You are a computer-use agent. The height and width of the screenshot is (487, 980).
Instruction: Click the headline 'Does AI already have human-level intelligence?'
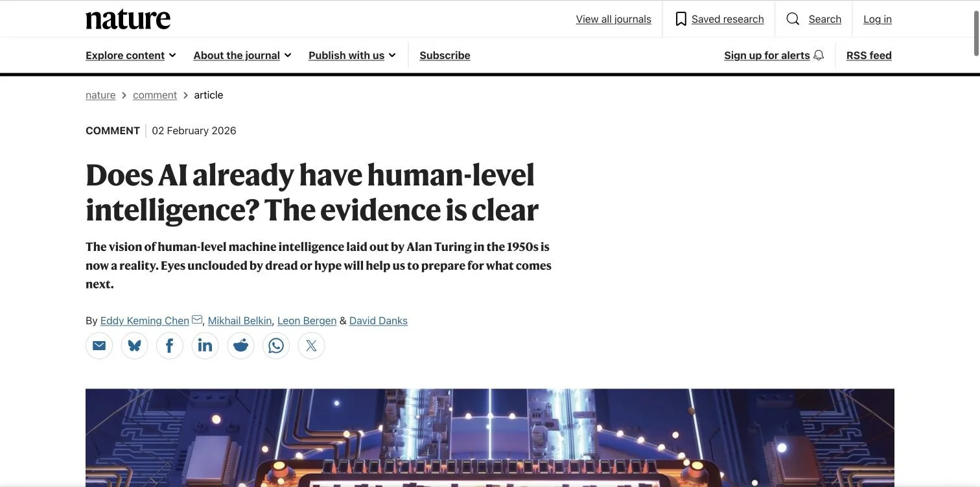(x=312, y=192)
